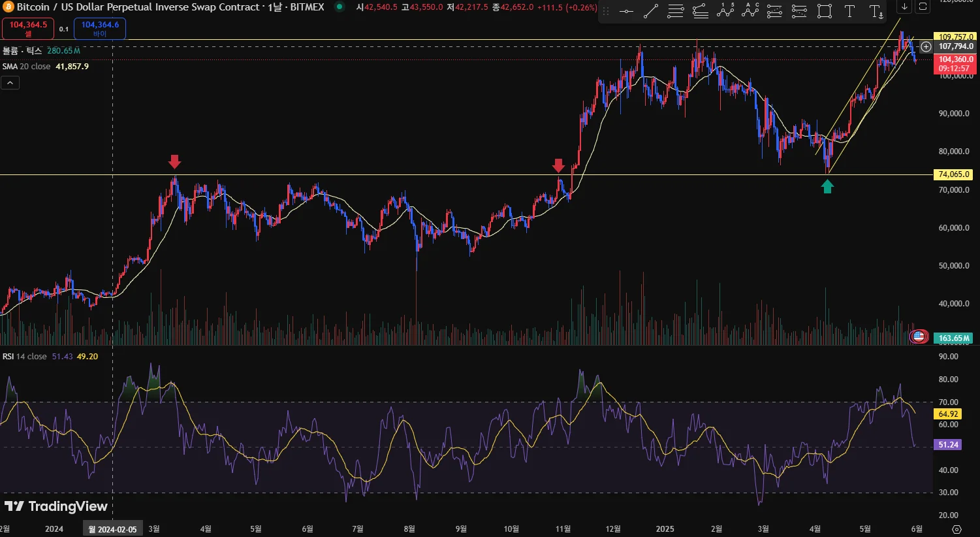
Task: Click the fullscreen frame icon at top right
Action: (923, 7)
